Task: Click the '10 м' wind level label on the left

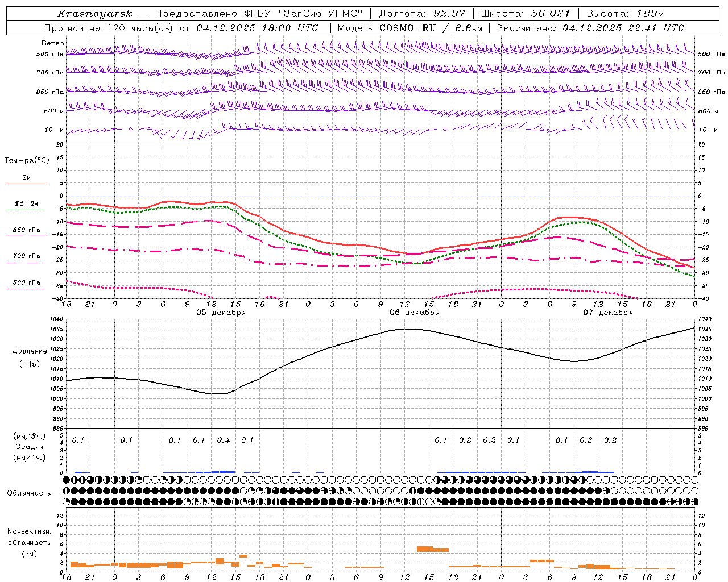Action: 55,130
